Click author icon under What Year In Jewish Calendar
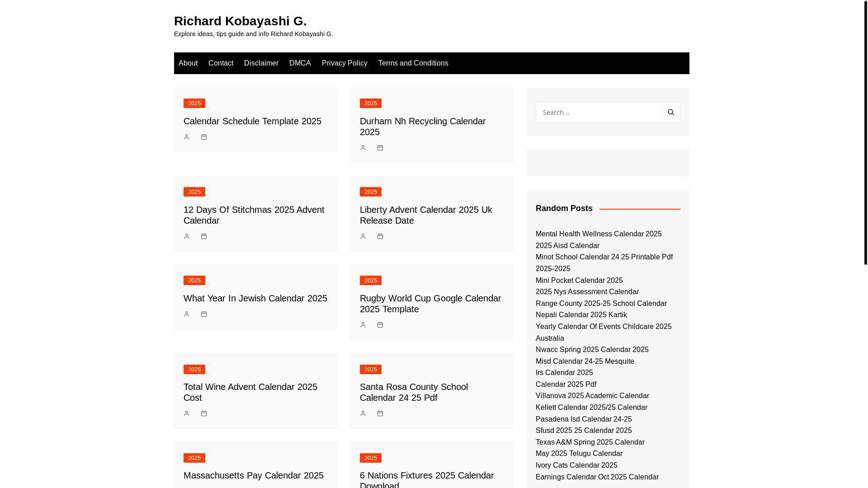The height and width of the screenshot is (488, 868). pos(187,314)
